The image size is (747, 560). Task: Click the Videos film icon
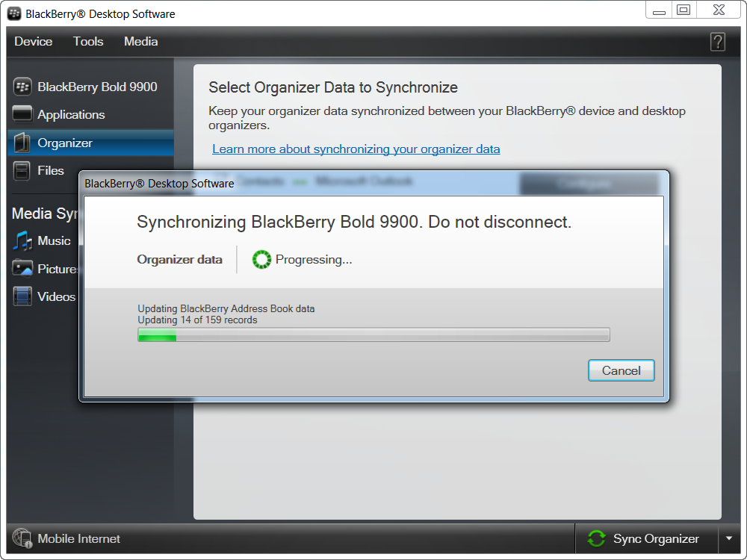point(22,296)
